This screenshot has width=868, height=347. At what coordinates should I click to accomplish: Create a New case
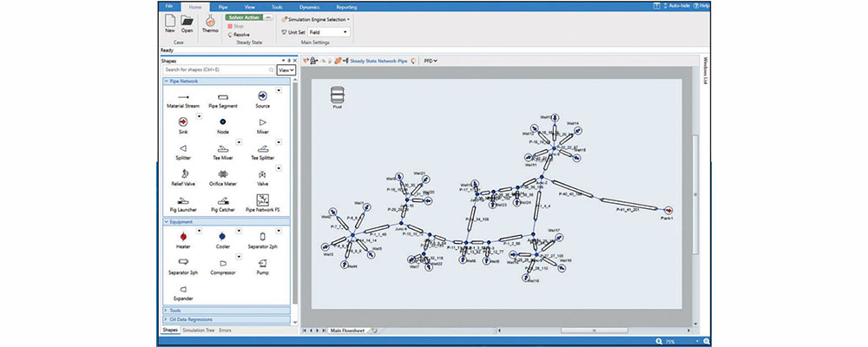point(170,23)
